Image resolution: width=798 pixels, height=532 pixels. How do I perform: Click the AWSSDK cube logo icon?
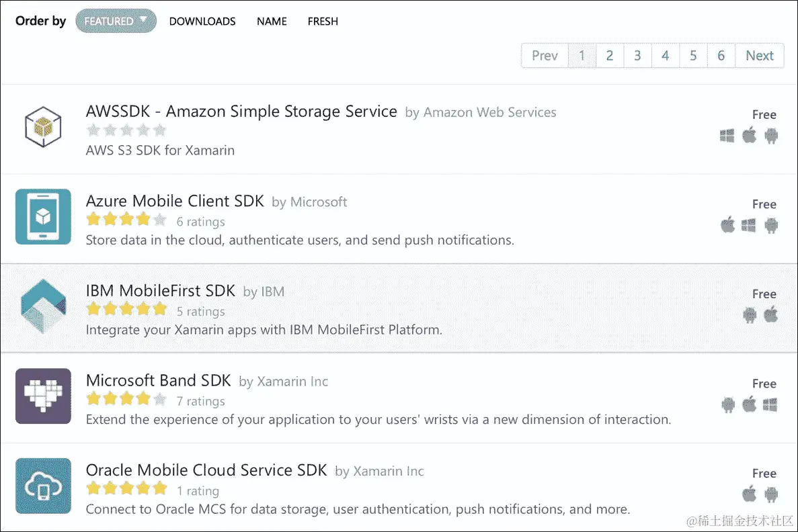tap(43, 127)
